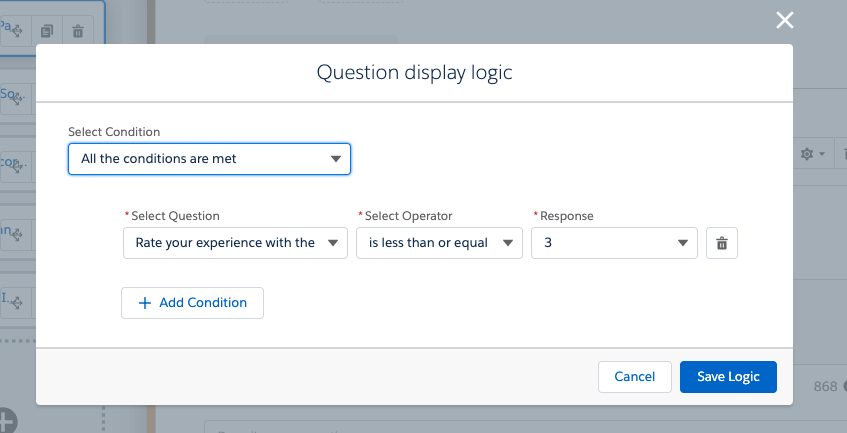Open the Select Condition dropdown
The width and height of the screenshot is (847, 433).
click(209, 159)
